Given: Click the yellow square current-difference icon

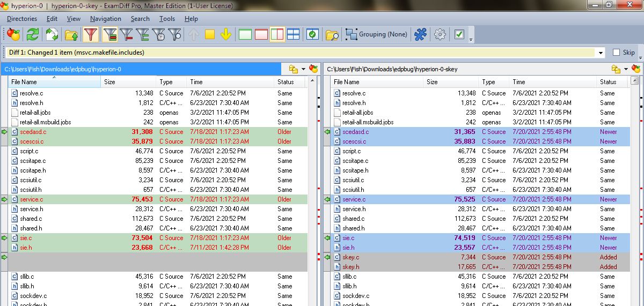Looking at the screenshot, I should pos(210,35).
